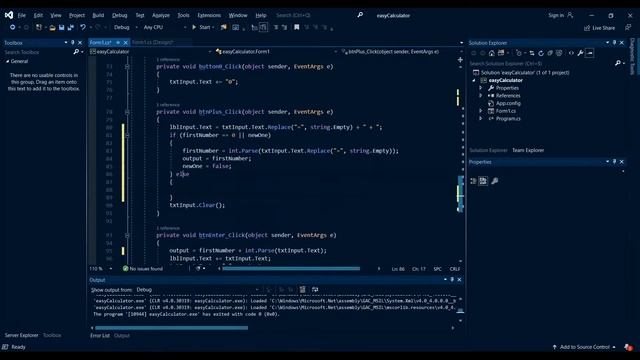
Task: Click the Live Share button
Action: [x=600, y=28]
